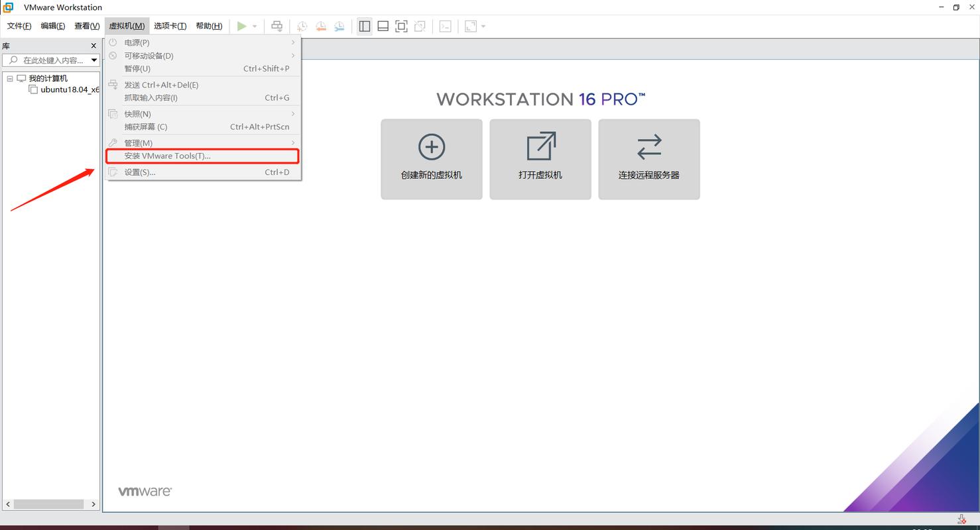Open the stretch display dropdown arrow
The width and height of the screenshot is (980, 530).
[x=483, y=26]
